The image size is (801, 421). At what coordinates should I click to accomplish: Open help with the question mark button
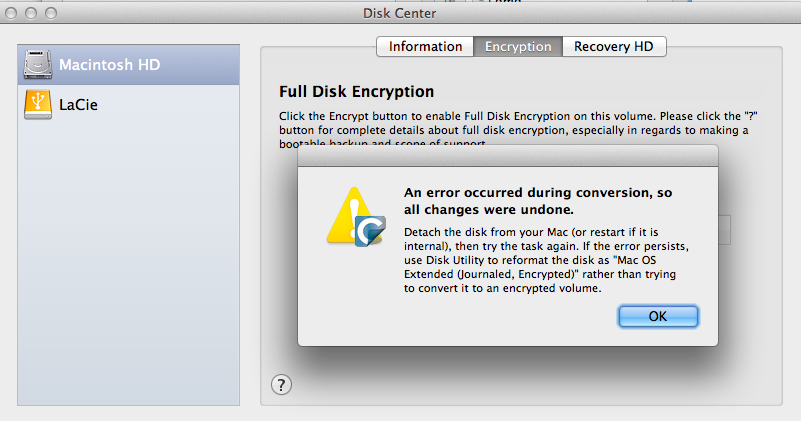coord(282,385)
